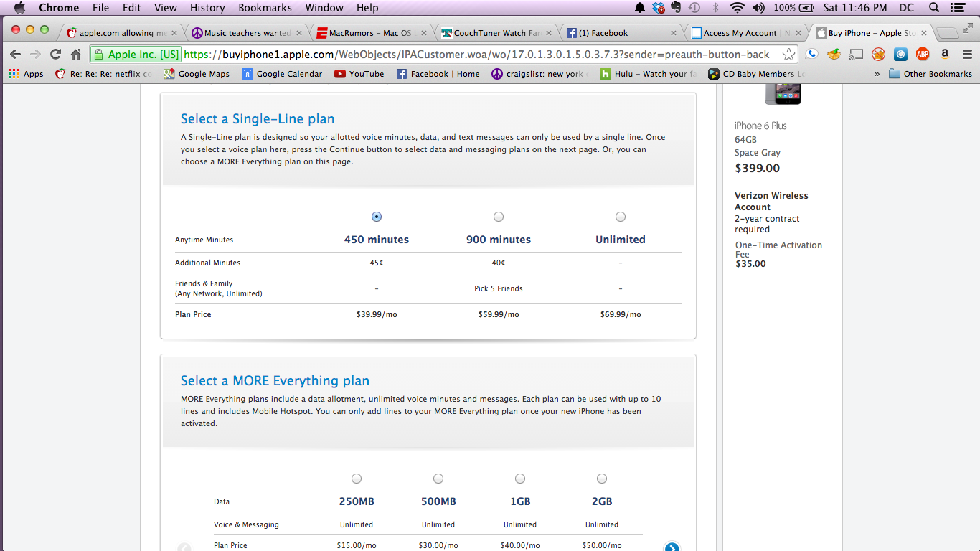Click the Google Cast extension icon
Screen dimensions: 980x551
click(x=856, y=54)
